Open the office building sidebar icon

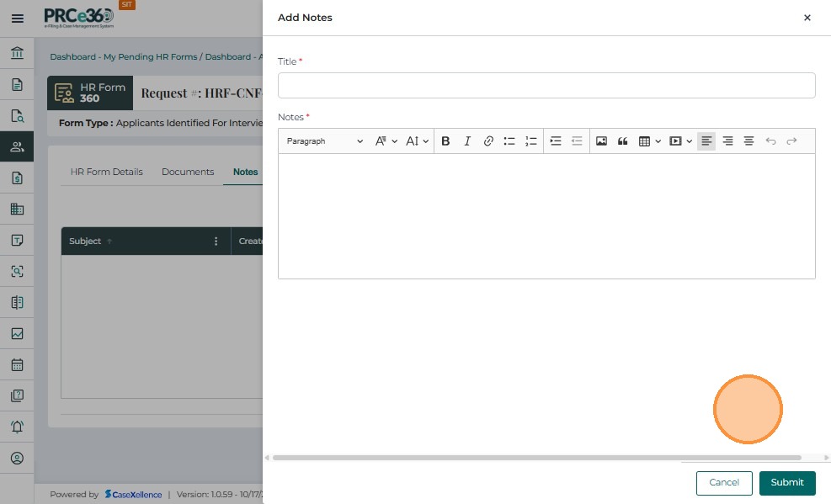point(17,210)
